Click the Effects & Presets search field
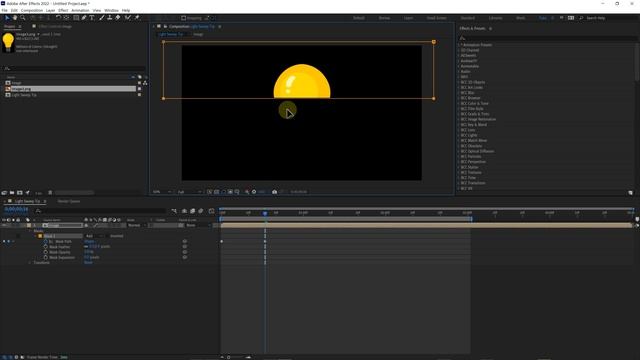The width and height of the screenshot is (640, 360). (x=547, y=38)
